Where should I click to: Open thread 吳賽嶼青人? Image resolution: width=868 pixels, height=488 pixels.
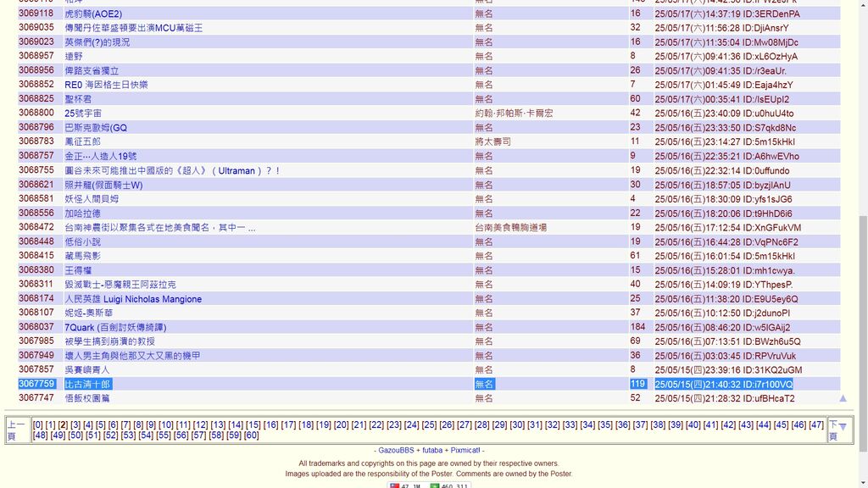point(87,370)
